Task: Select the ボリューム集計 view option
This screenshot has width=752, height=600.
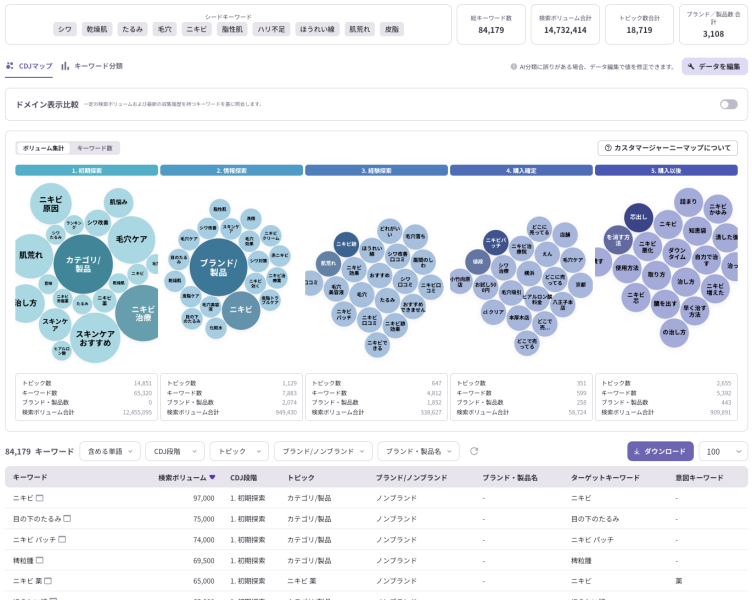Action: coord(43,148)
